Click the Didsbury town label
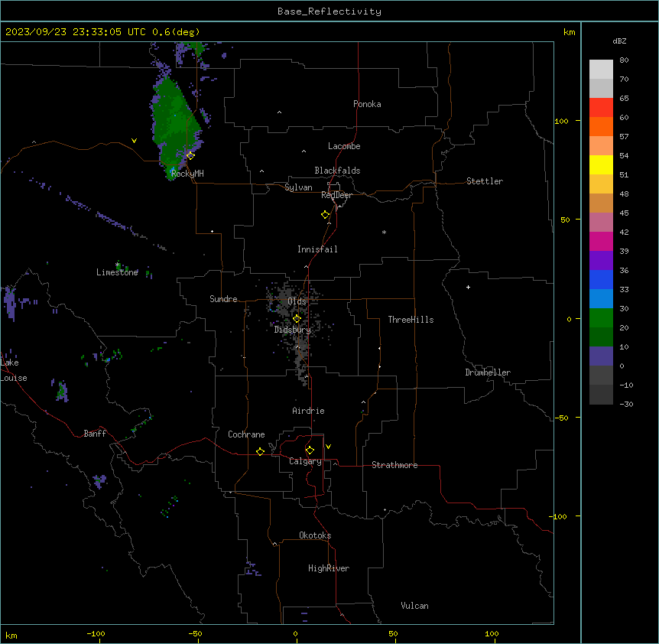659x644 pixels. [293, 330]
